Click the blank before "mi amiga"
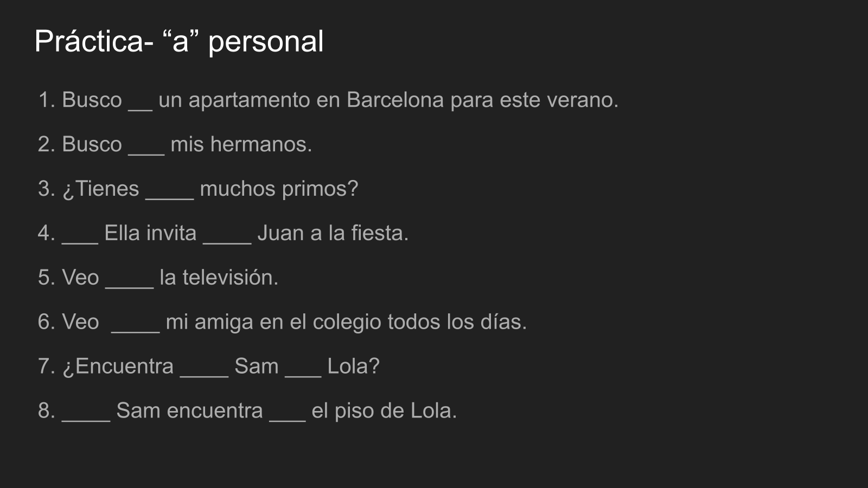 135,329
